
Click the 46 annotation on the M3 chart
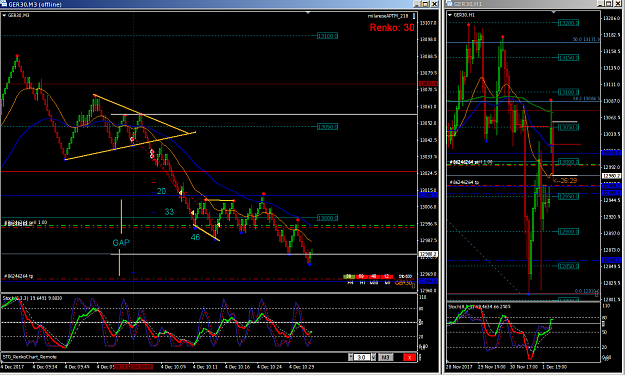(195, 238)
